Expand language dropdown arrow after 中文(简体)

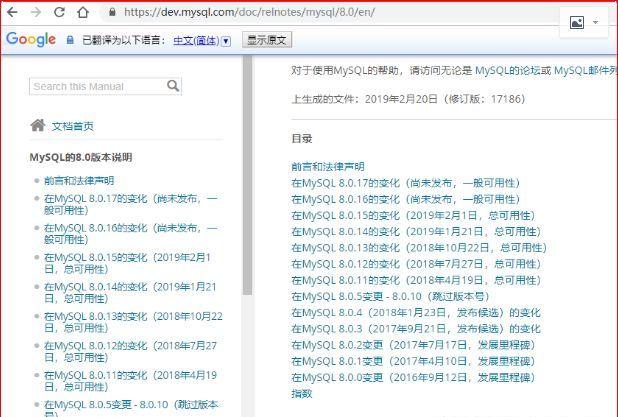coord(226,41)
